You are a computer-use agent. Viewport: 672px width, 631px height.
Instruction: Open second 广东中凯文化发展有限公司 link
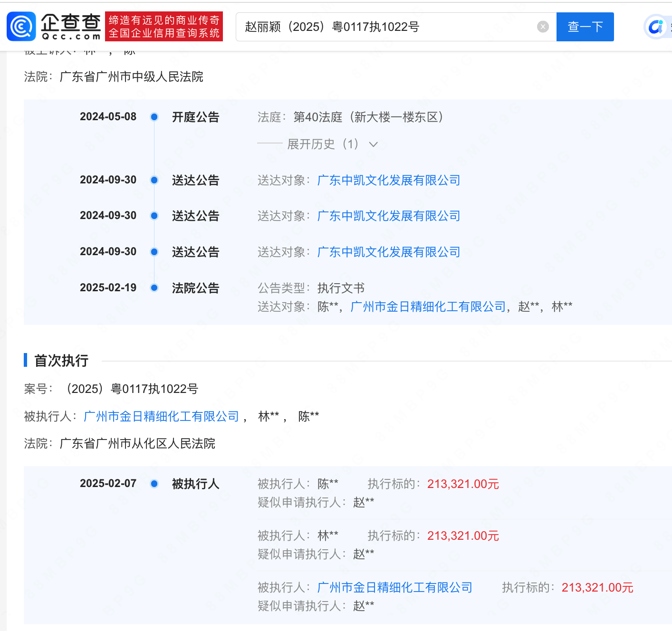tap(388, 216)
